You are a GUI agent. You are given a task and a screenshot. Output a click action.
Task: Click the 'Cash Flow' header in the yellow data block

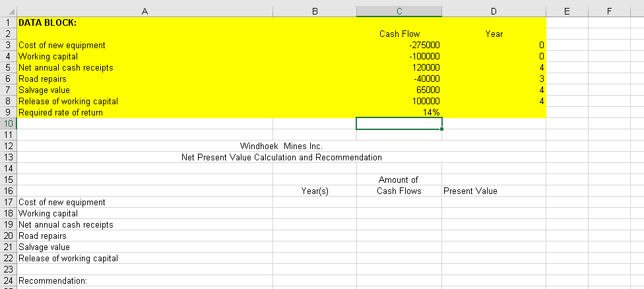click(x=399, y=34)
